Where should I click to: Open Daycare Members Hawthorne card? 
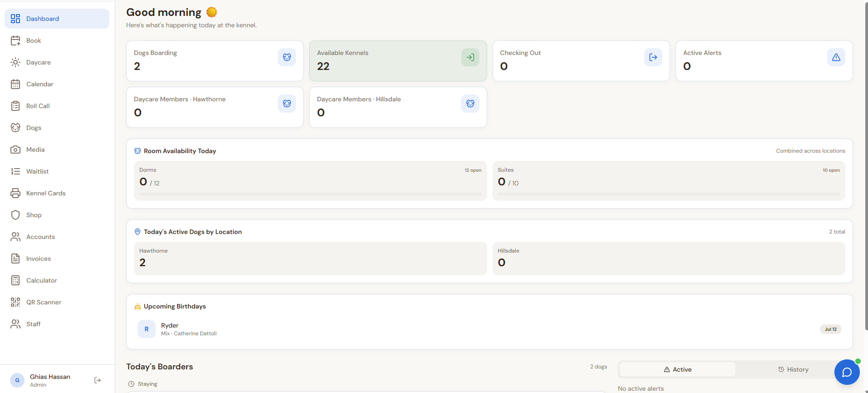(215, 107)
